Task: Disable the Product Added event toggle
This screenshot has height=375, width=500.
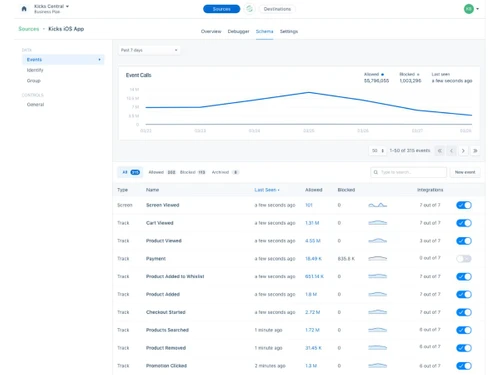Action: tap(464, 294)
